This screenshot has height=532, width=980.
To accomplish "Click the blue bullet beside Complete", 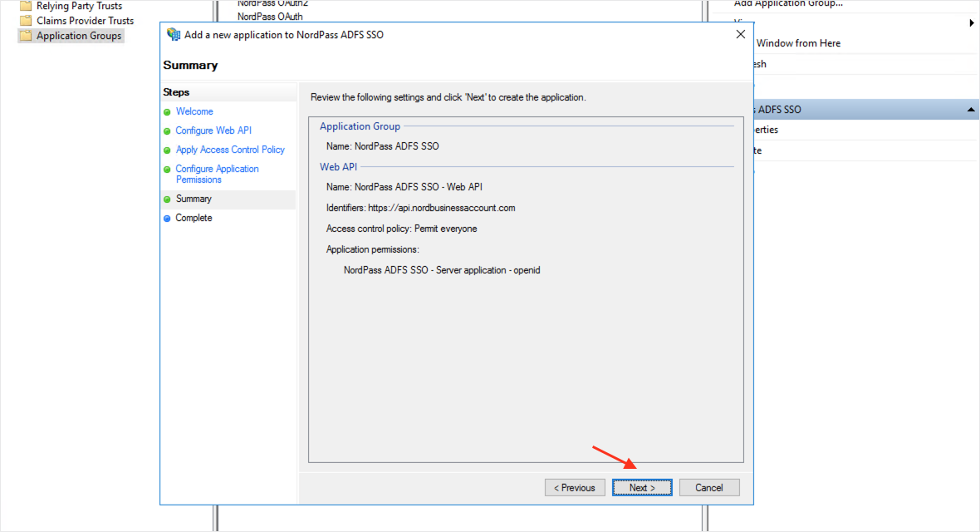I will click(x=167, y=219).
